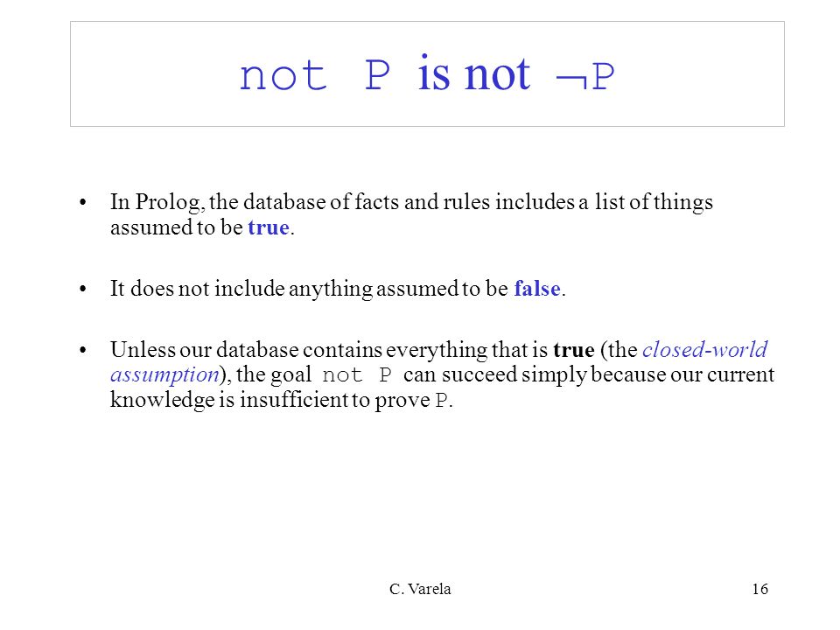Click the final monospace 'P.' after prove

point(444,401)
